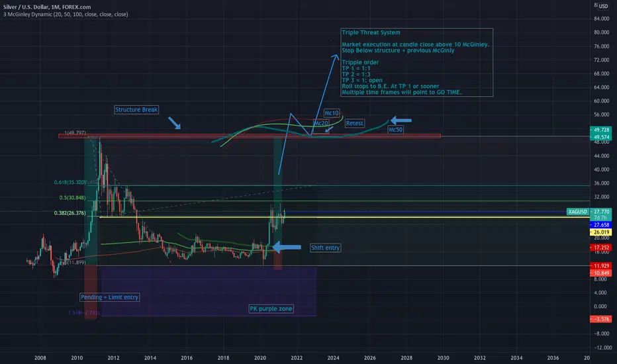617x364 pixels.
Task: Click the 40.000 price axis tick
Action: click(602, 169)
